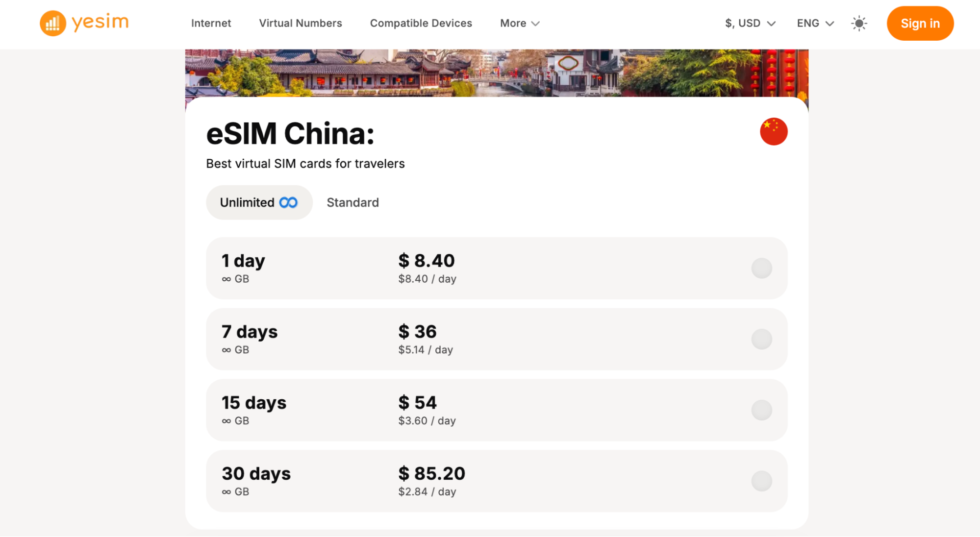980x537 pixels.
Task: Toggle the light/dark theme sun icon
Action: coord(859,23)
